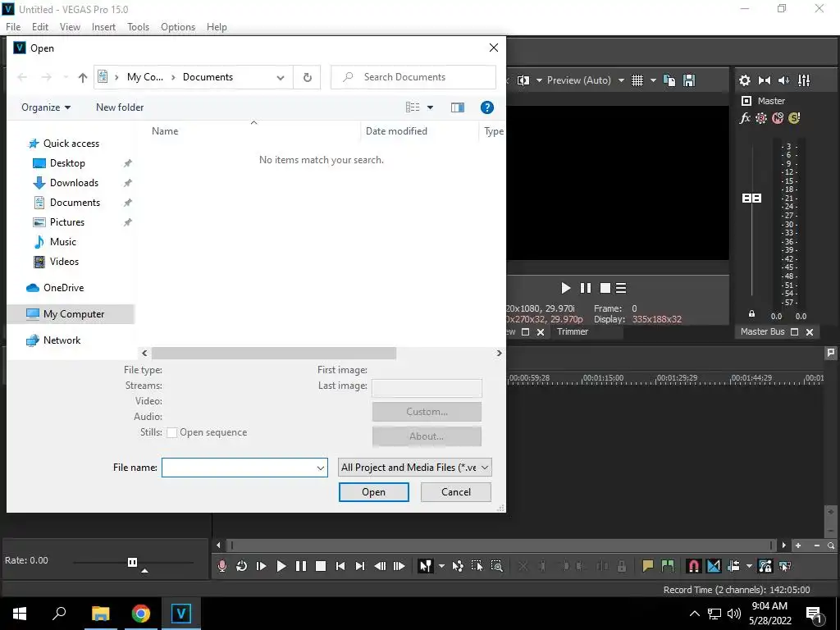The width and height of the screenshot is (840, 630).
Task: Click the Downmix Output icon in Master Bus
Action: click(765, 80)
